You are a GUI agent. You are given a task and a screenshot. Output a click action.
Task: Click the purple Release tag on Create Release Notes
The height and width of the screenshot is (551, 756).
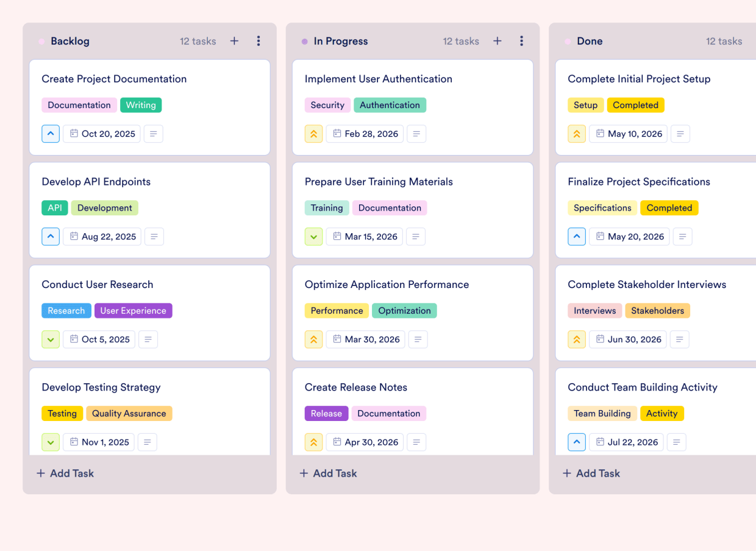[x=326, y=413]
